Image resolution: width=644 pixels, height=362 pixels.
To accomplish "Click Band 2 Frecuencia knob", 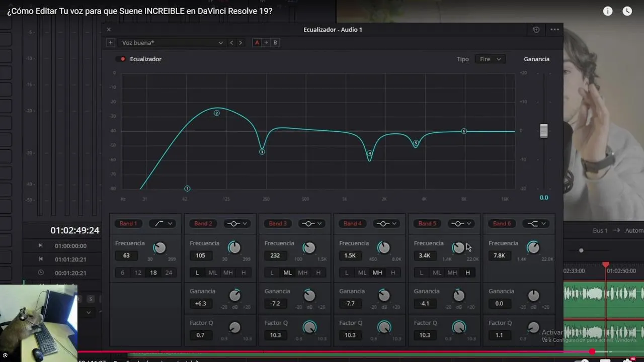I will [x=234, y=247].
